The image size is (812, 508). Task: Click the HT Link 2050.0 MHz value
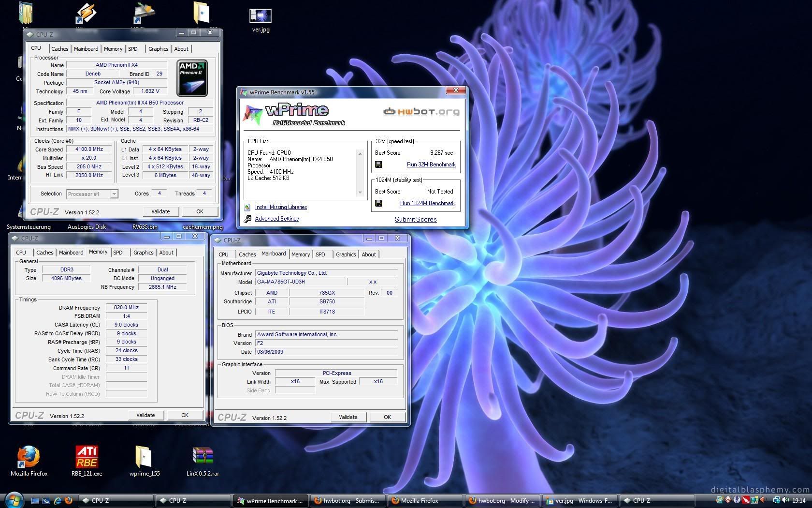click(89, 175)
